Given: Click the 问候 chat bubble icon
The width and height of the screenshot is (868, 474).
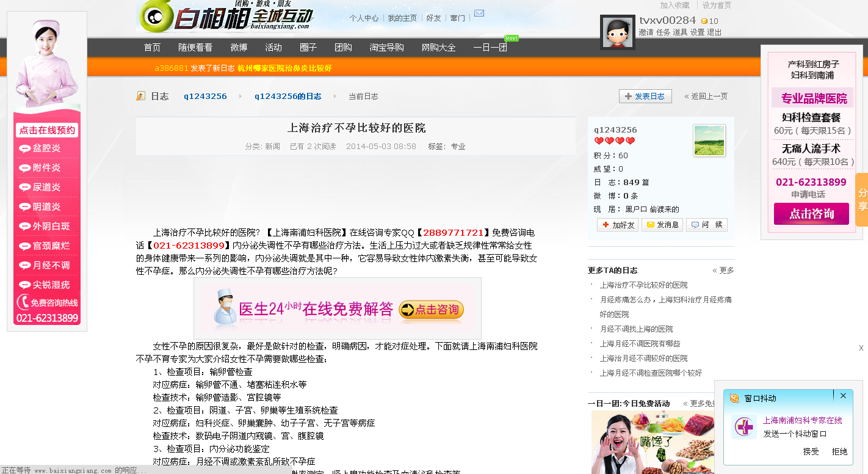Looking at the screenshot, I should (x=696, y=224).
